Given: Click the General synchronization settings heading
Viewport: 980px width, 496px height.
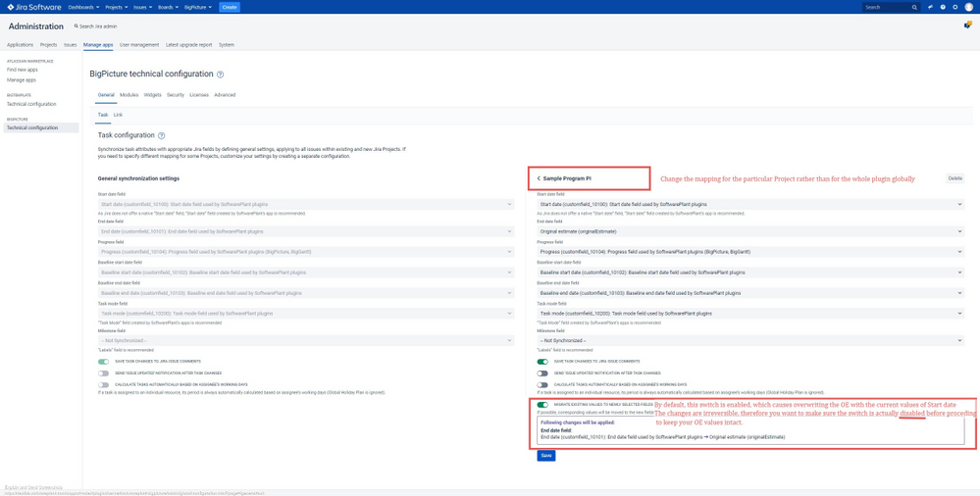Looking at the screenshot, I should 138,178.
